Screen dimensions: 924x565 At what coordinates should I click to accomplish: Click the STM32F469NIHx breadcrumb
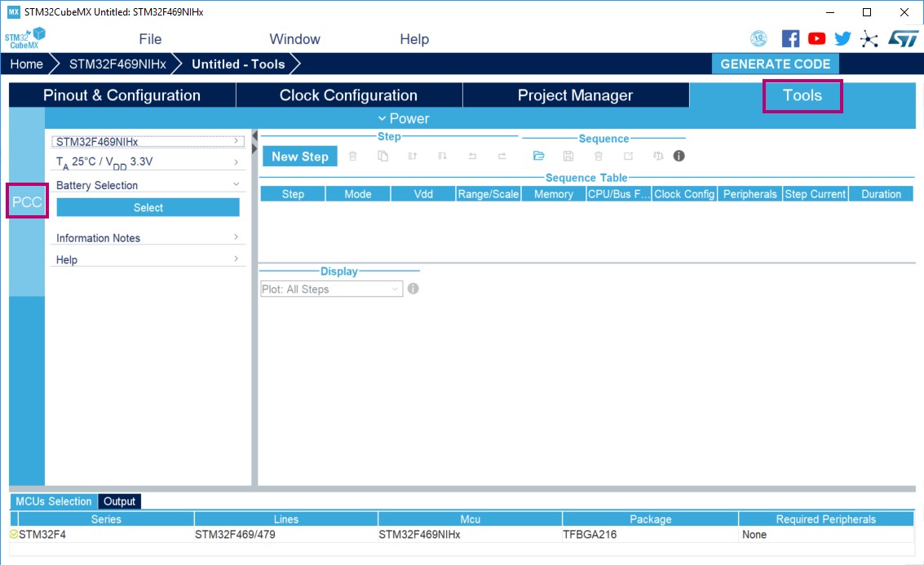[x=118, y=64]
